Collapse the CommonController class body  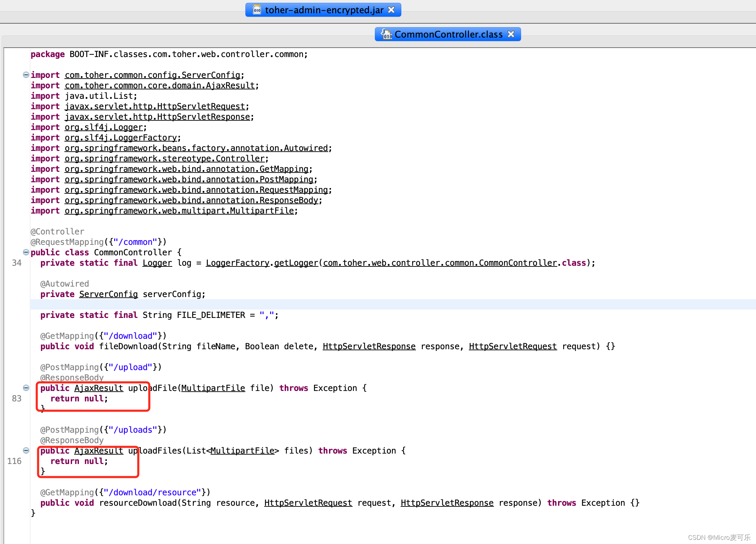click(26, 252)
